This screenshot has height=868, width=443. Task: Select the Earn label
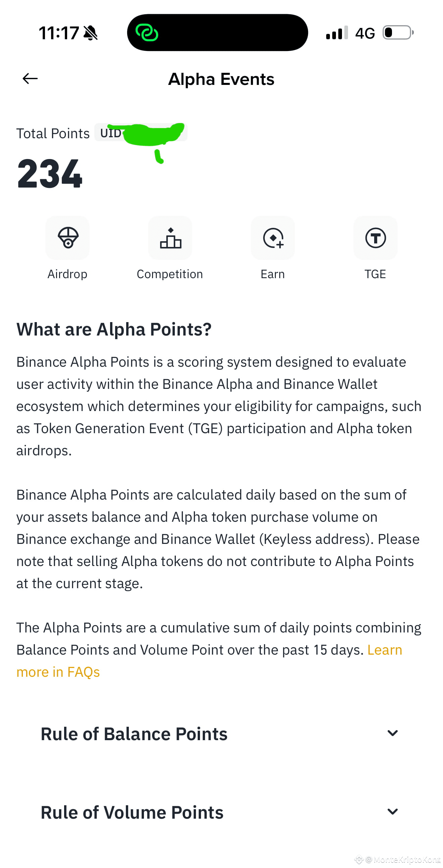(273, 274)
